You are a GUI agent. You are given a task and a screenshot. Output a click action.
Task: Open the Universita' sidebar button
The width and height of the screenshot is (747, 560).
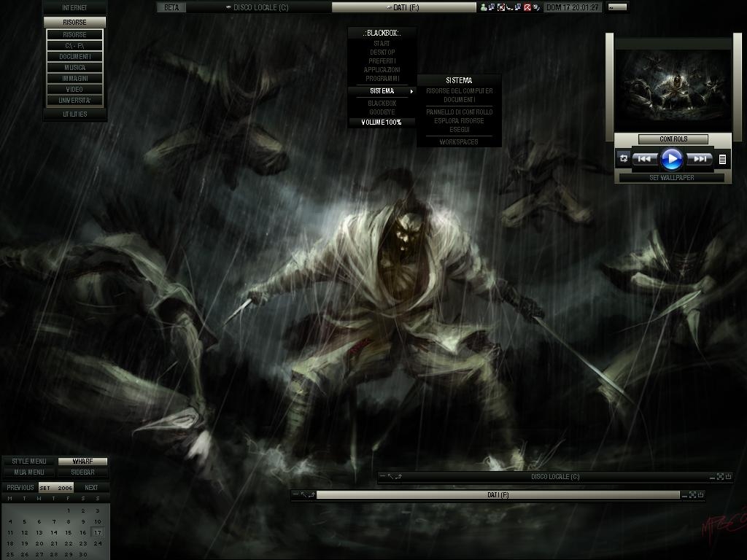click(75, 101)
